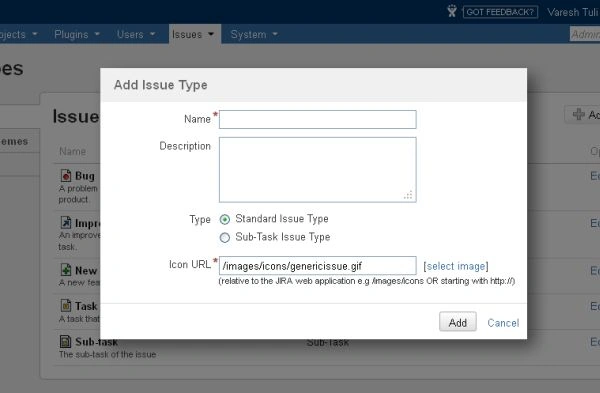Viewport: 600px width, 393px height.
Task: Click the Sub-task row name text
Action: click(x=96, y=342)
